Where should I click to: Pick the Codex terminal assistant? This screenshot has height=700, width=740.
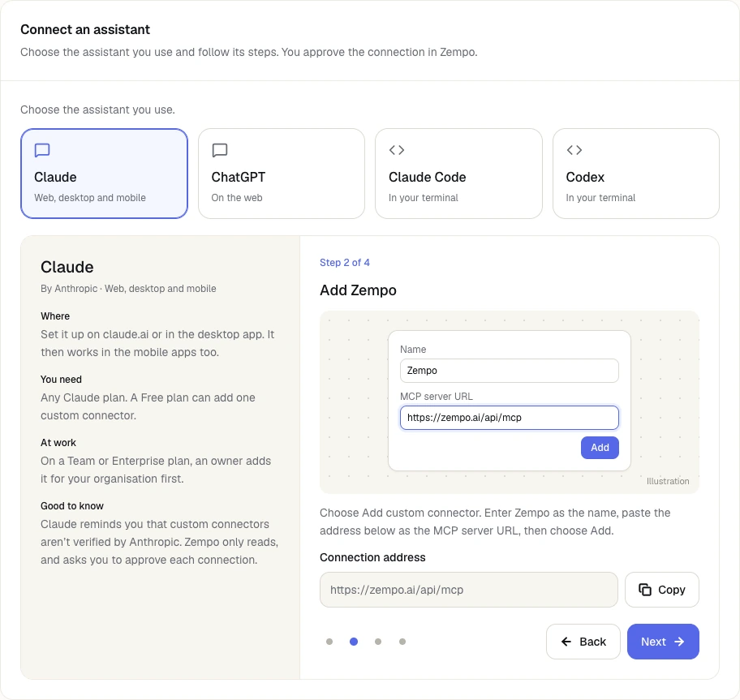click(635, 174)
